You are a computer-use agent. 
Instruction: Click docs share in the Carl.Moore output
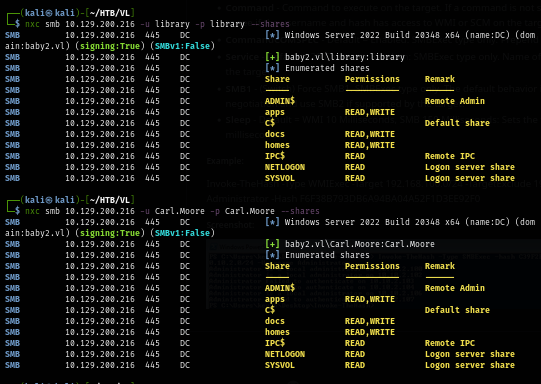pos(275,321)
